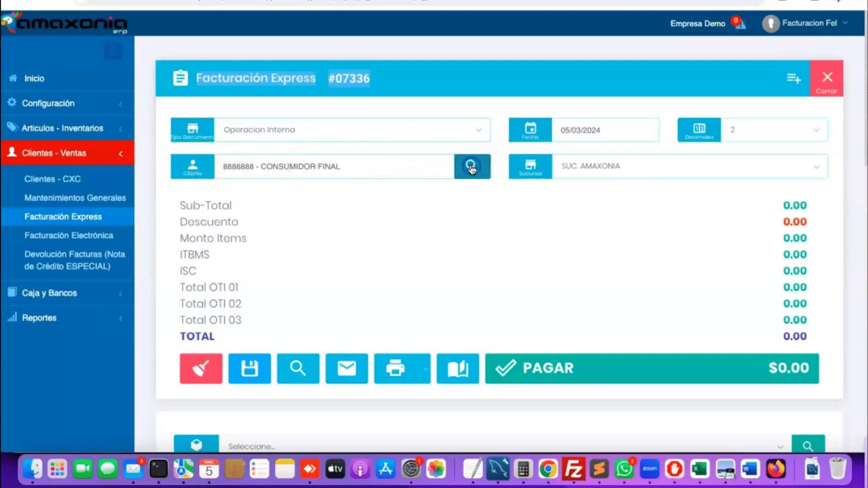Click the notification bell near Empresa Demo
This screenshot has width=868, height=488.
[739, 23]
